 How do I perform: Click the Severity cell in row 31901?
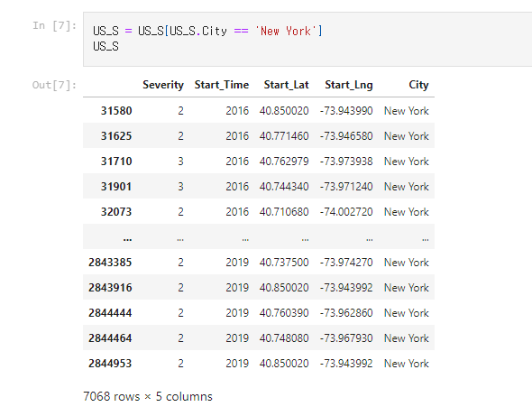click(180, 187)
